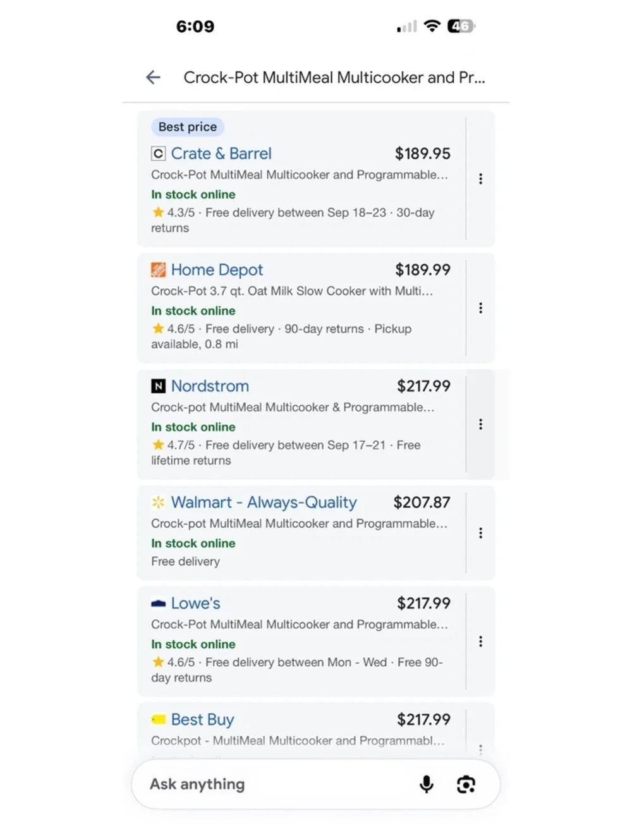This screenshot has height=840, width=632.
Task: Click the Walmart spark logo
Action: (x=158, y=502)
